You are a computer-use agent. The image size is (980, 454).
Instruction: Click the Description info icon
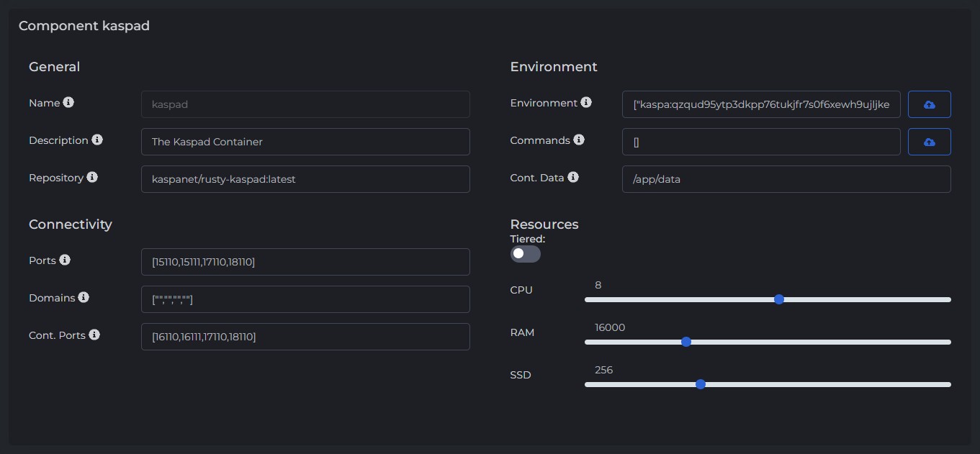[97, 140]
